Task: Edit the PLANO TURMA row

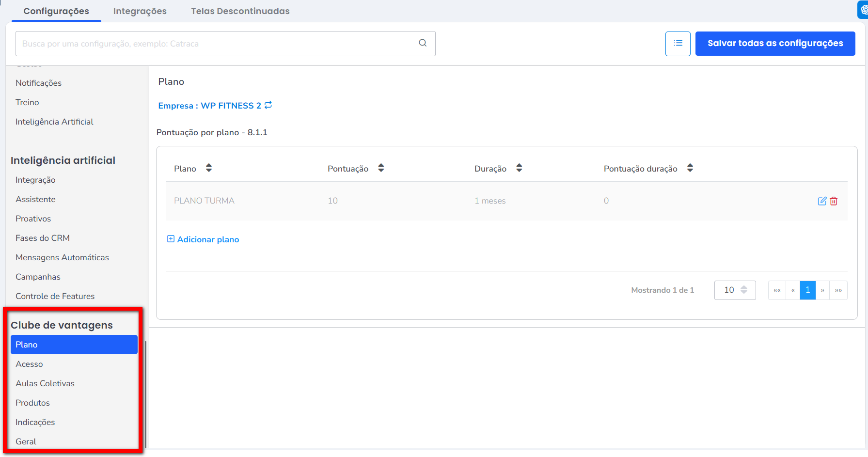Action: [822, 201]
